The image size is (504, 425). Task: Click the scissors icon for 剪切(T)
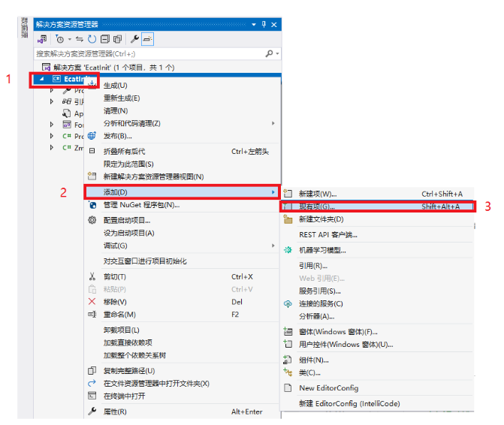(x=92, y=276)
